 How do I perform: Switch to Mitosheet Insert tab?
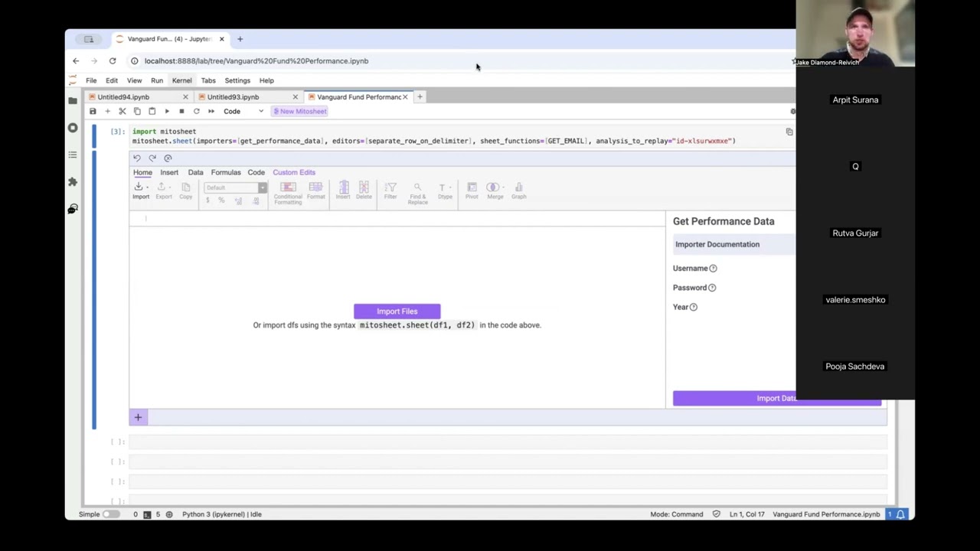tap(169, 173)
